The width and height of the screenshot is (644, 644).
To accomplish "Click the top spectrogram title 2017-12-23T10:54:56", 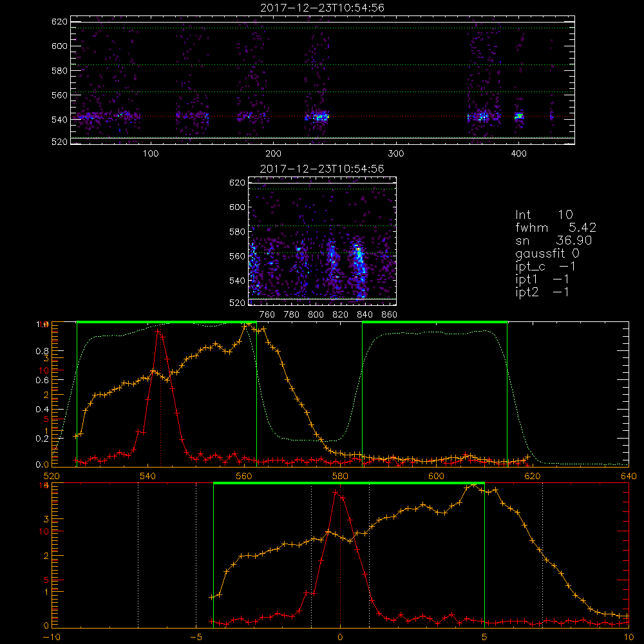I will pyautogui.click(x=323, y=8).
